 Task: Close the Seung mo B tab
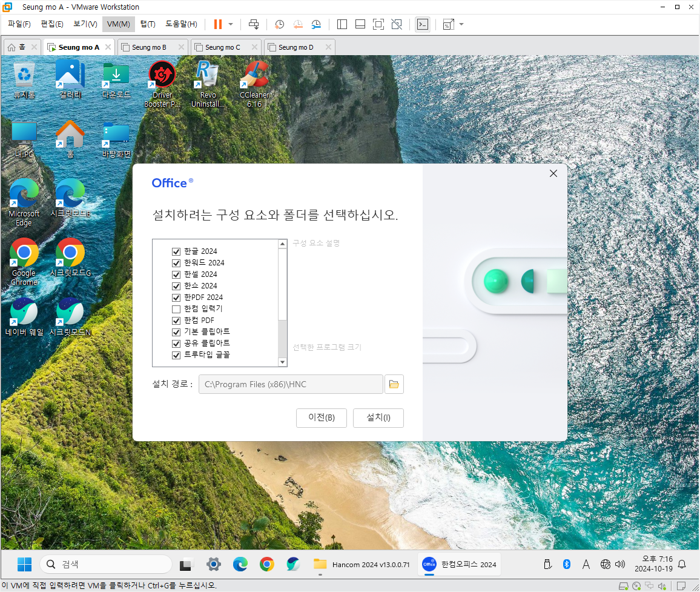coord(181,47)
